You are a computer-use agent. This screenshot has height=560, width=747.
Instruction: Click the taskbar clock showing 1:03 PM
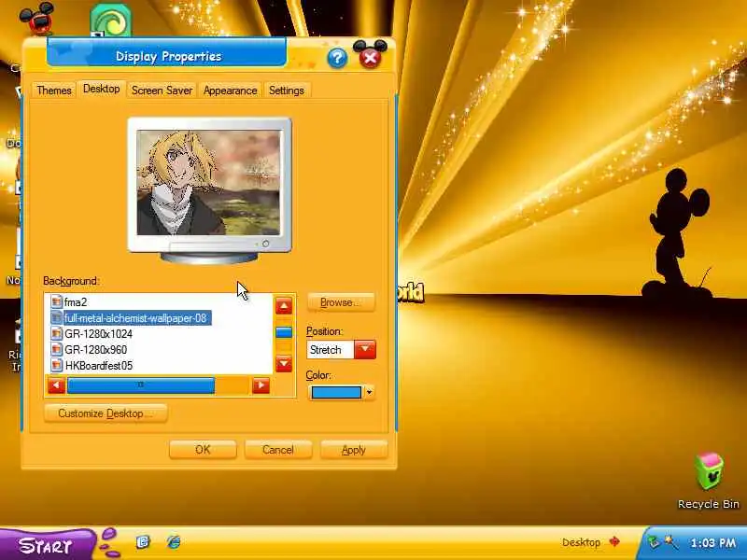pos(712,542)
